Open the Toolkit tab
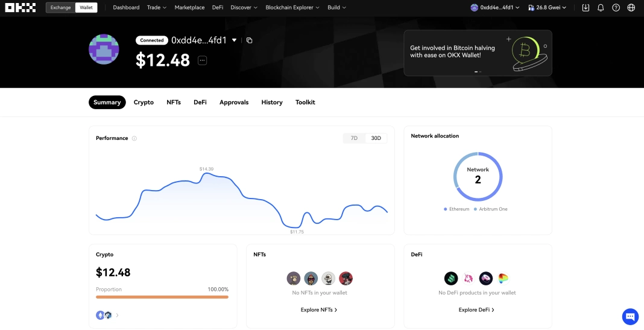Image resolution: width=644 pixels, height=330 pixels. click(305, 103)
